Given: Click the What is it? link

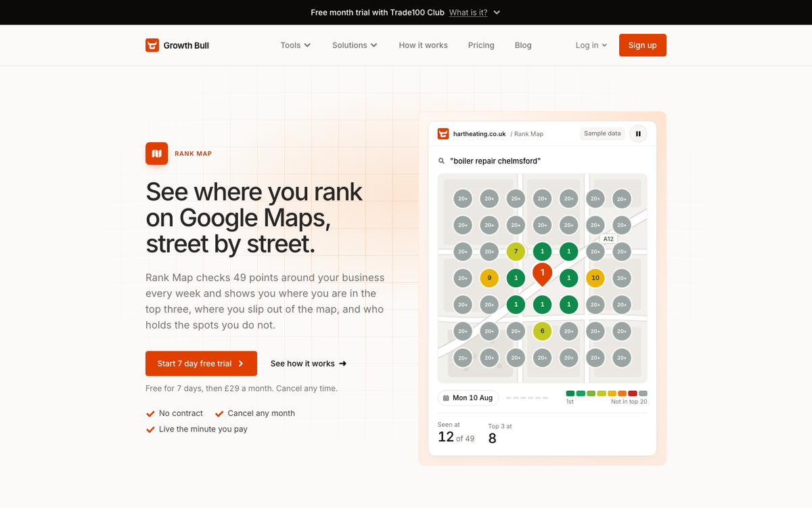Looking at the screenshot, I should tap(468, 13).
